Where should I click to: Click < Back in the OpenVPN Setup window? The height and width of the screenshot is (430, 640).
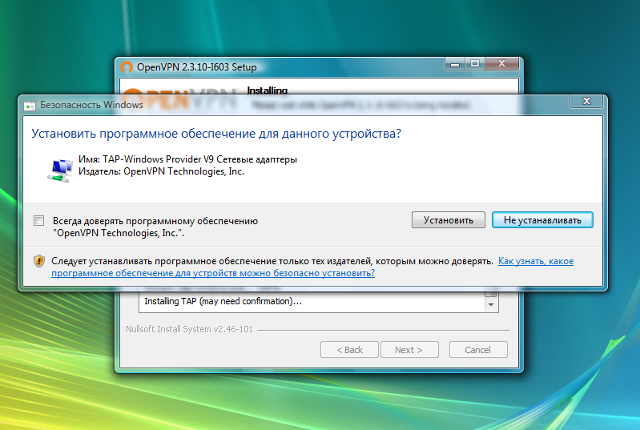(349, 350)
